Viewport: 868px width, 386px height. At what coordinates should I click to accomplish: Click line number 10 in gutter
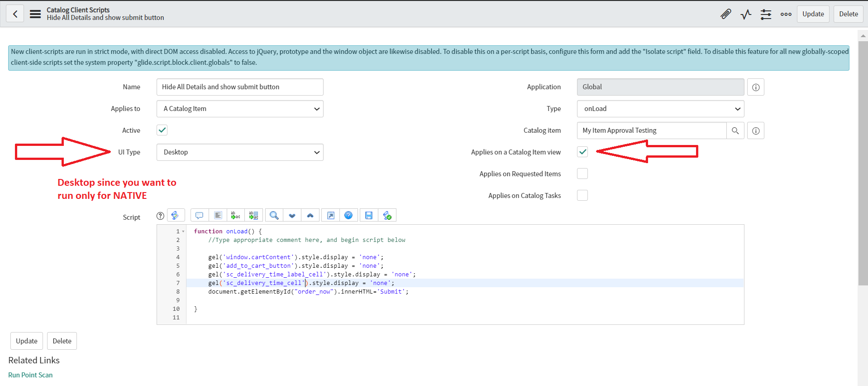point(176,309)
